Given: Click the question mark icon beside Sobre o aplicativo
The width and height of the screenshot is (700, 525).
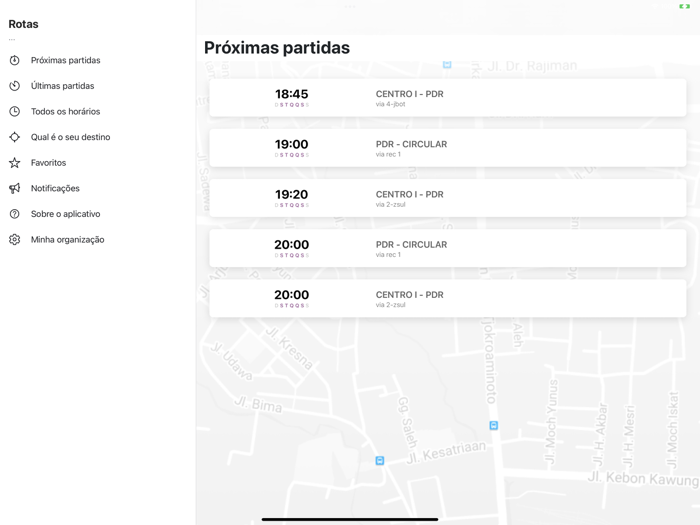Looking at the screenshot, I should [15, 214].
